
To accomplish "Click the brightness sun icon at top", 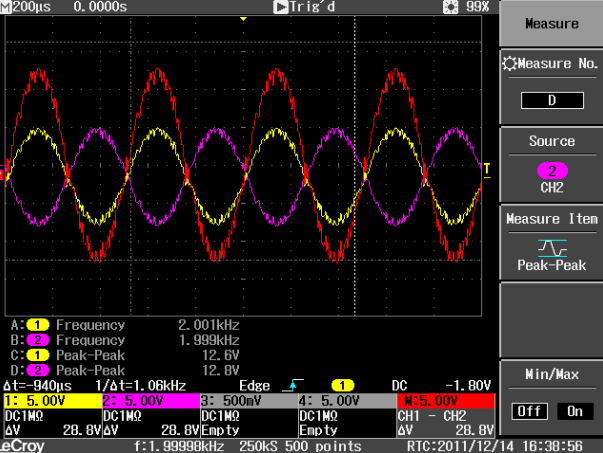I will coord(450,7).
